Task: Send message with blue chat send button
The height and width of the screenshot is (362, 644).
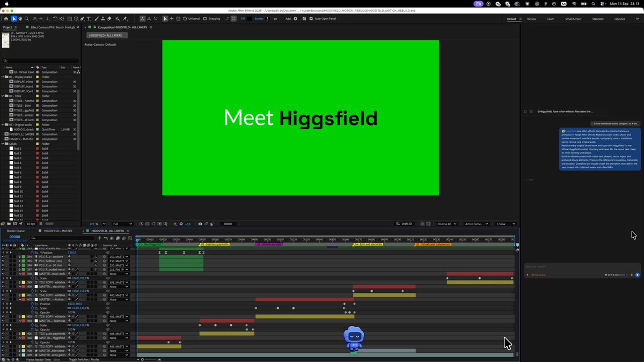Action: (638, 275)
